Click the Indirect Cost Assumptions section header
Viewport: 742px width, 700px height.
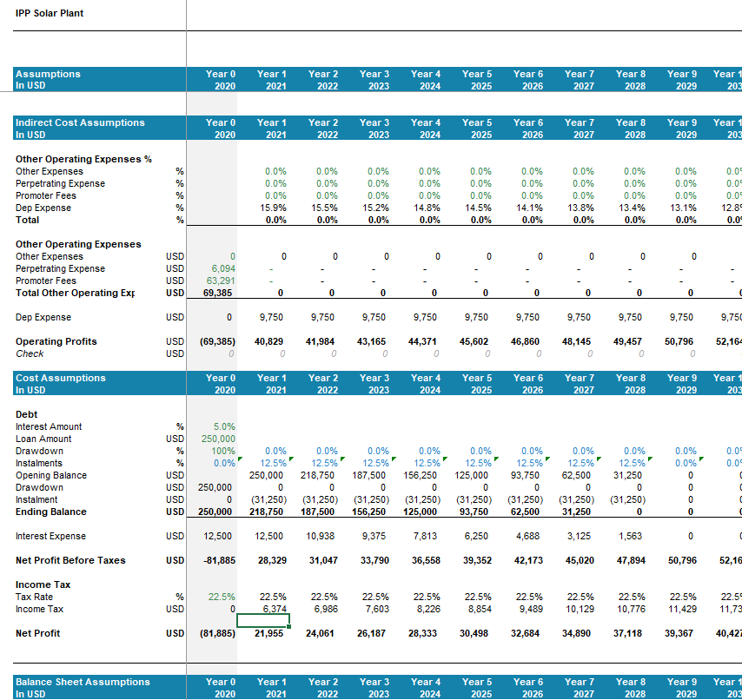pyautogui.click(x=80, y=123)
